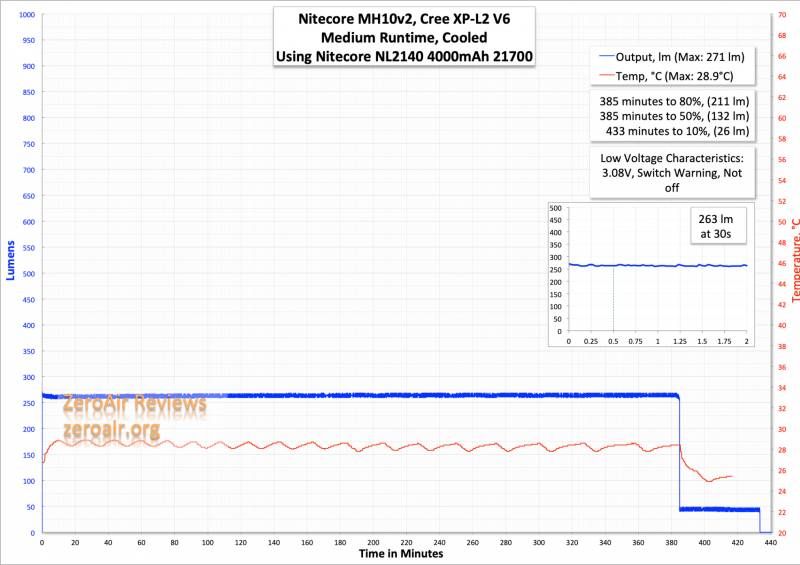Click the 0.5 label on inset chart axis
The width and height of the screenshot is (800, 565).
[x=613, y=341]
